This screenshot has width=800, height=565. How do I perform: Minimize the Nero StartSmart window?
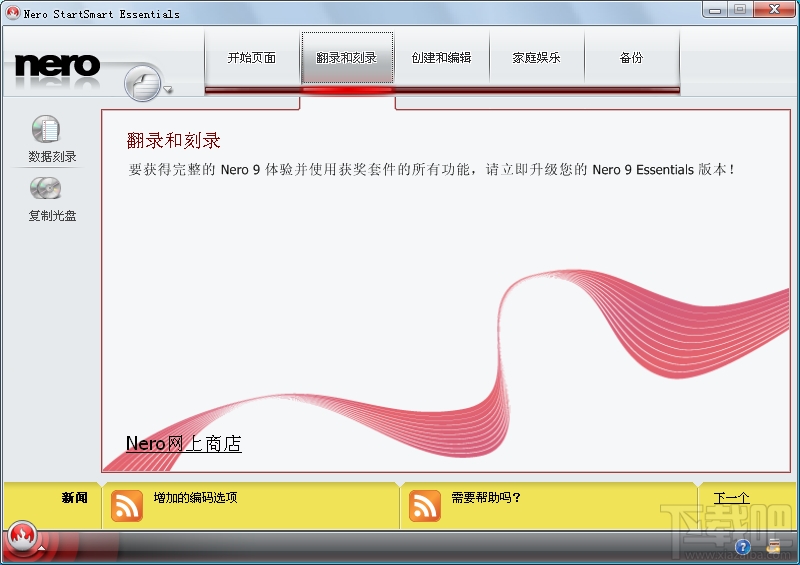(715, 10)
